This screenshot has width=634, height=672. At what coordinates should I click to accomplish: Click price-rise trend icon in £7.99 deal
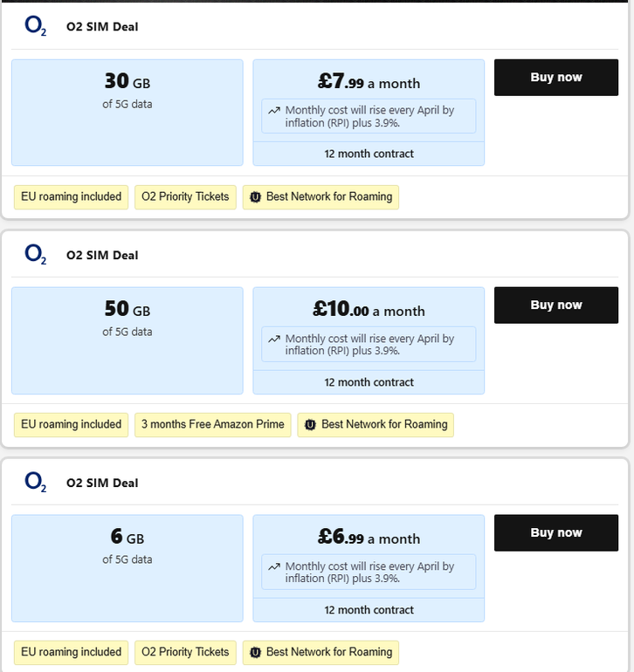[274, 111]
